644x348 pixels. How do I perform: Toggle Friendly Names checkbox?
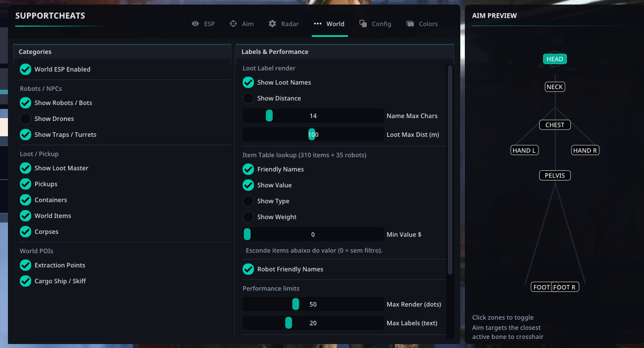pos(248,169)
